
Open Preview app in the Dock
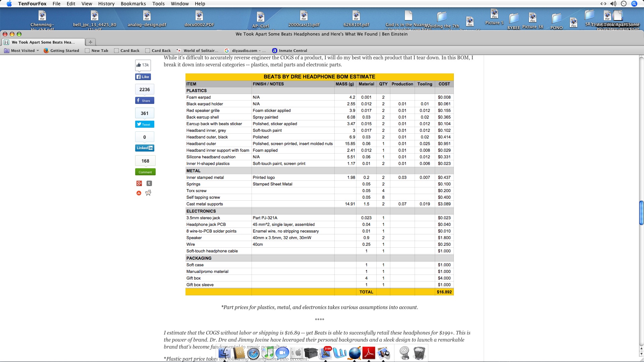(383, 353)
